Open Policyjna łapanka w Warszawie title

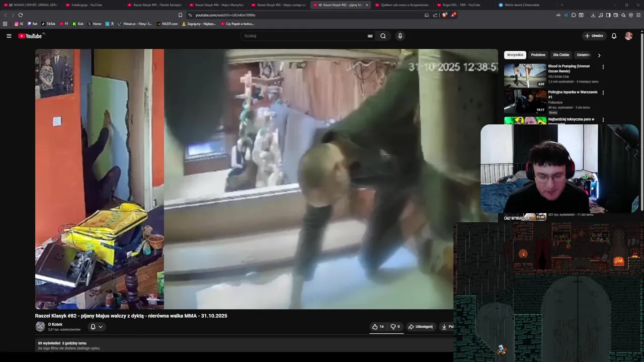(x=573, y=95)
